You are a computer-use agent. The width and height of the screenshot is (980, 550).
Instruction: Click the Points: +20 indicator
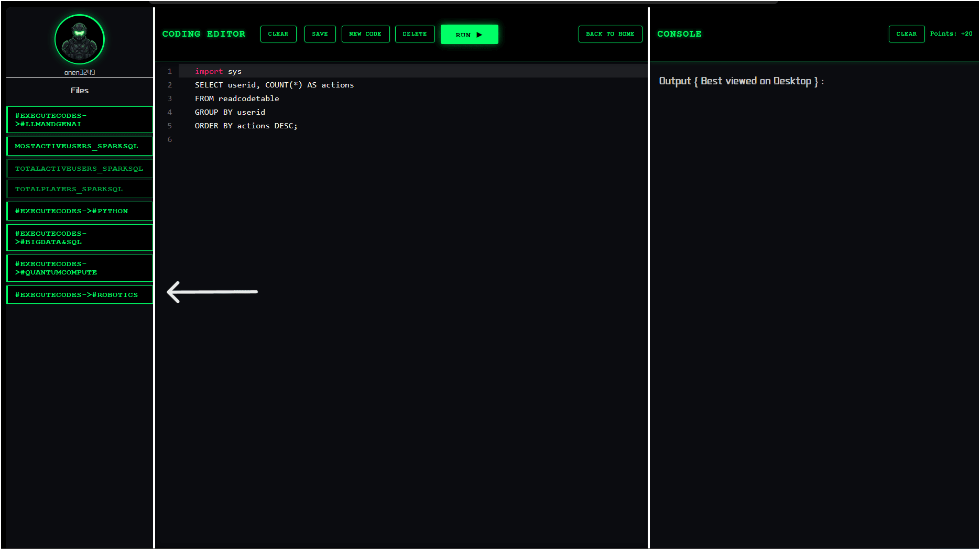tap(951, 34)
